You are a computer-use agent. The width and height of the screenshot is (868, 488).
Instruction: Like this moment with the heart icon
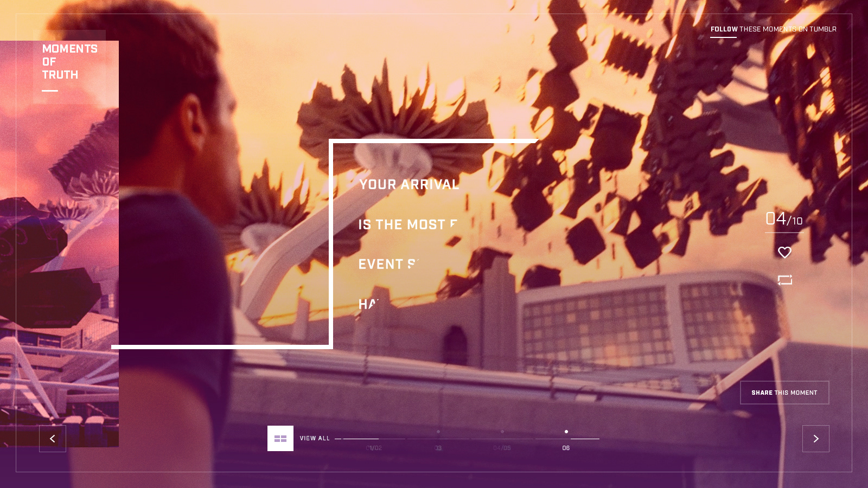click(784, 252)
